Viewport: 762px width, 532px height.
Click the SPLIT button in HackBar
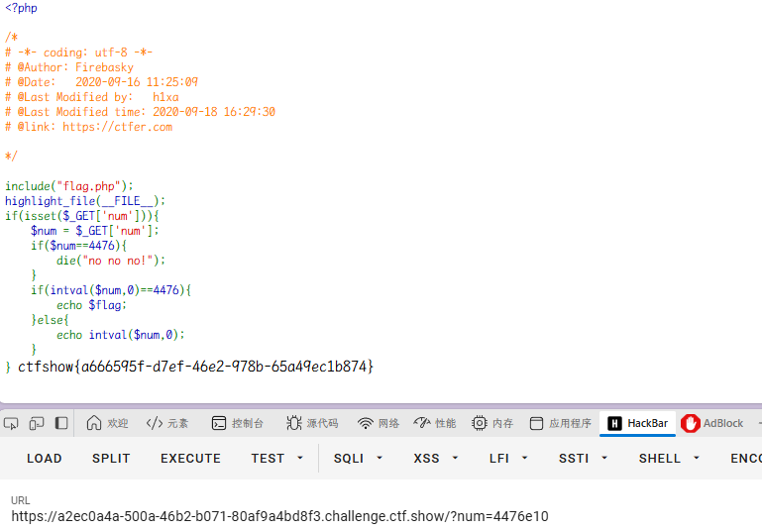[x=111, y=458]
